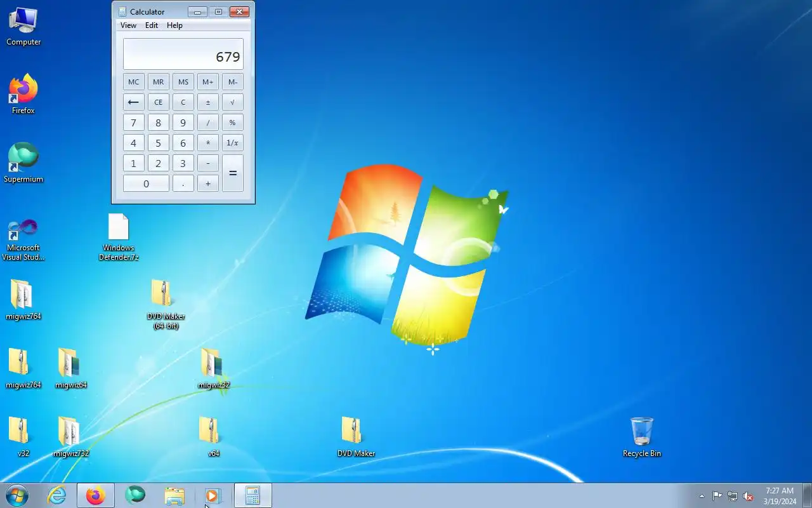This screenshot has height=508, width=812.
Task: Click the Calculator title bar icon
Action: click(x=122, y=11)
